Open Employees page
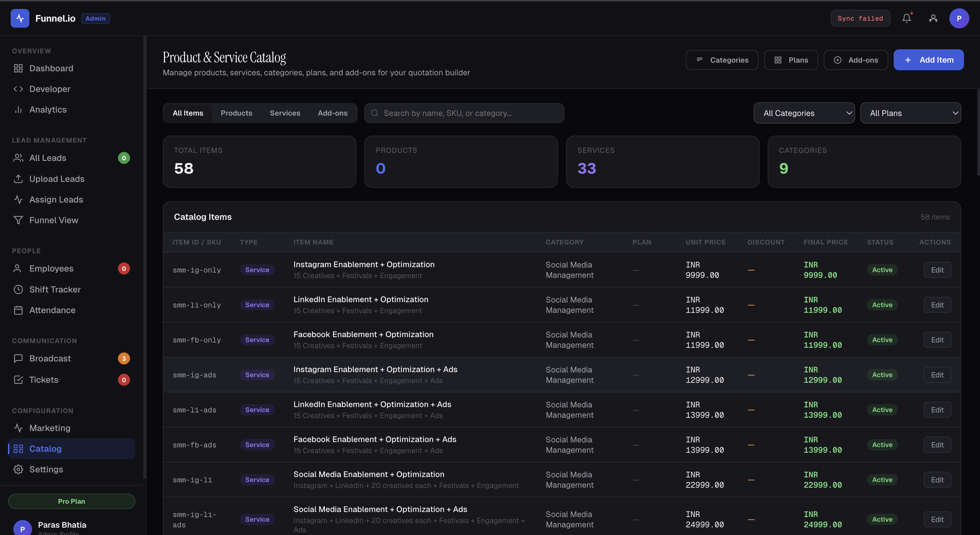 (x=72, y=268)
